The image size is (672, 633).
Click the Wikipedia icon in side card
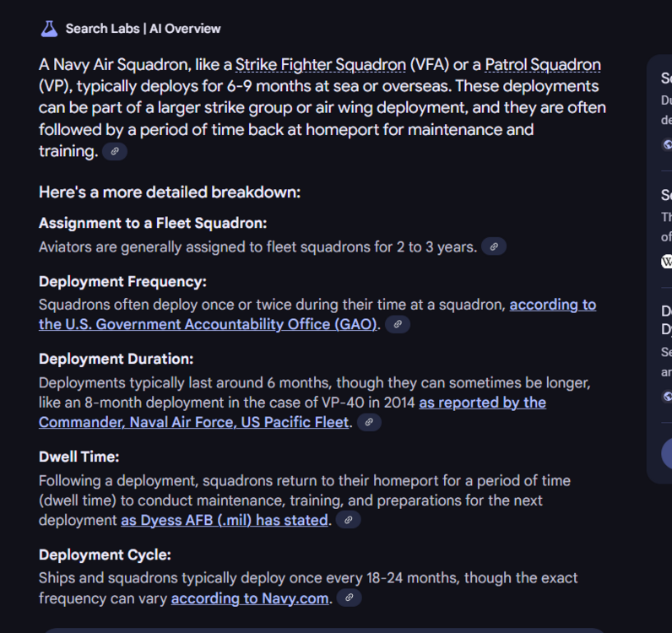click(x=666, y=262)
